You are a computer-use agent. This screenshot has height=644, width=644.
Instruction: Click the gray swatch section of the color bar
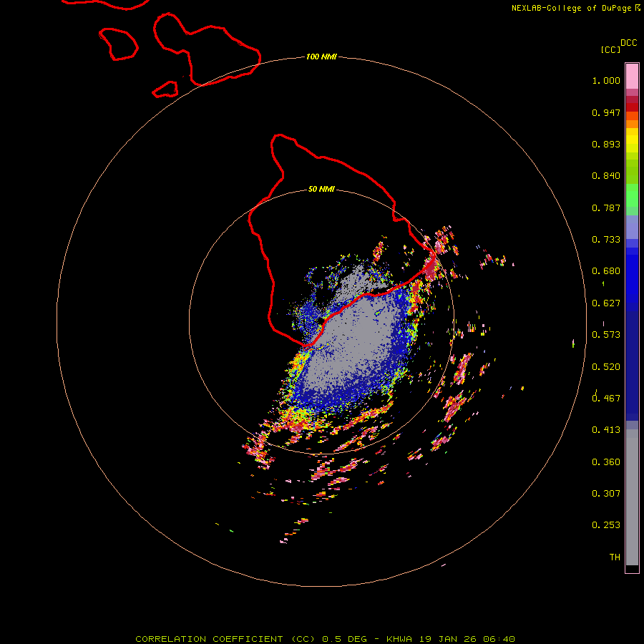point(632,497)
